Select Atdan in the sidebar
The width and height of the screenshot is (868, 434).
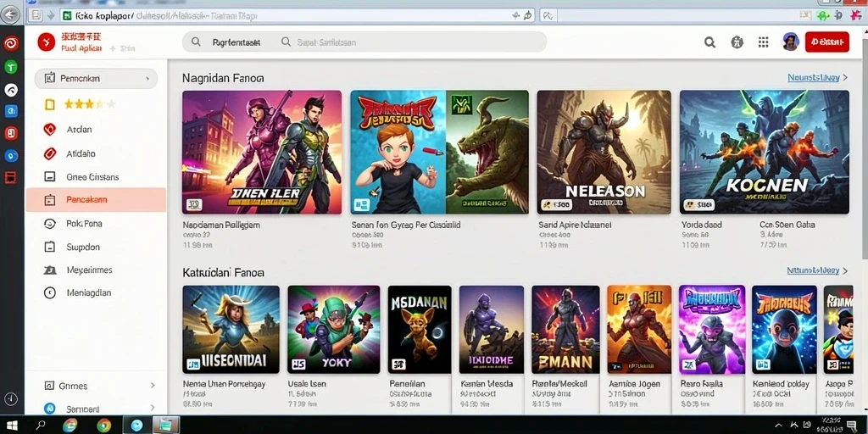click(79, 130)
